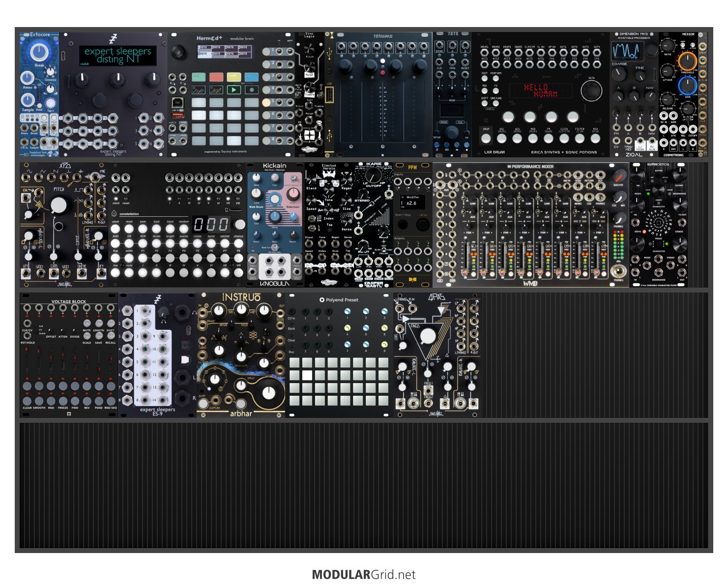
Task: Click the Constellation encoder beside the display
Action: (x=239, y=224)
